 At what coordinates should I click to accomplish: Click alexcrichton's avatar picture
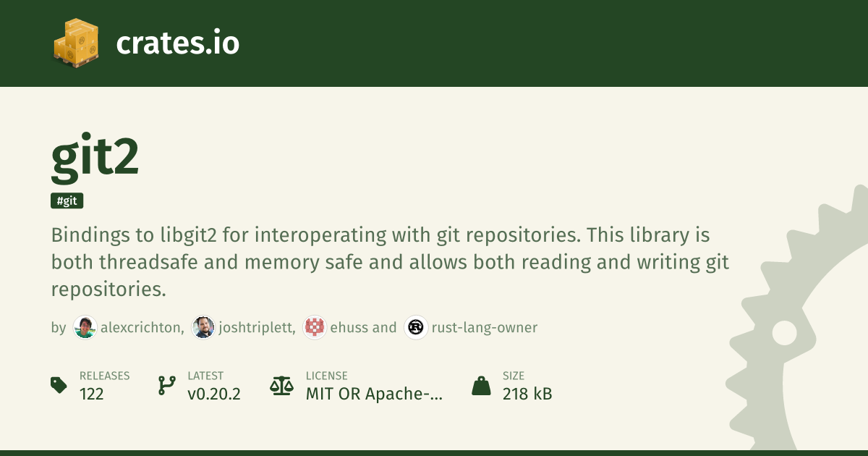click(x=85, y=328)
